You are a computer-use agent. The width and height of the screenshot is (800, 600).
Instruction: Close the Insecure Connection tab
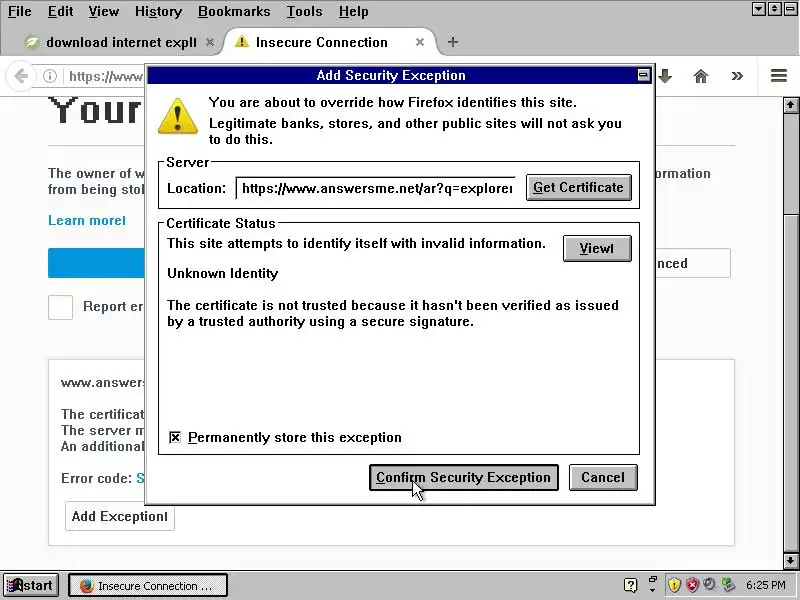coord(420,42)
